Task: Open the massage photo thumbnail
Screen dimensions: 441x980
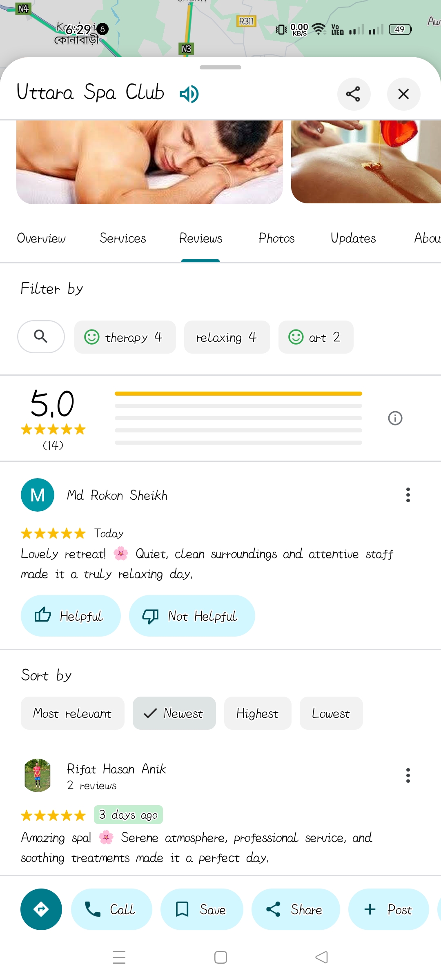Action: [149, 162]
